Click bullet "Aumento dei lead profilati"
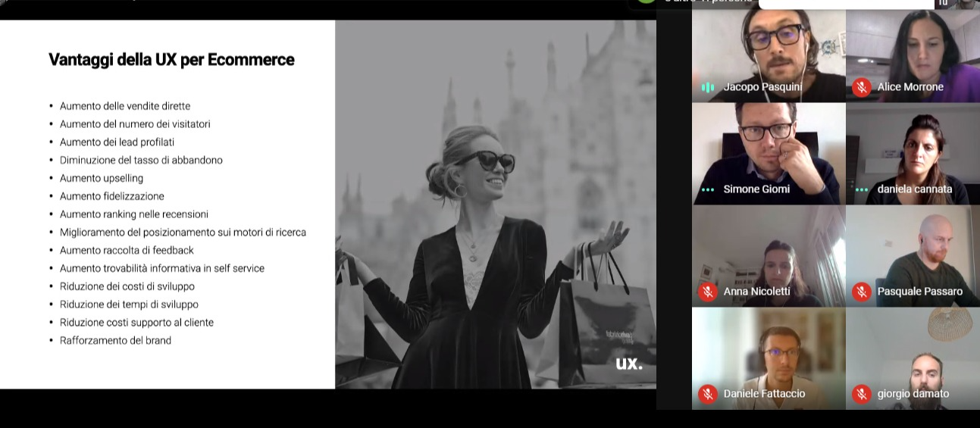980x428 pixels. point(117,142)
